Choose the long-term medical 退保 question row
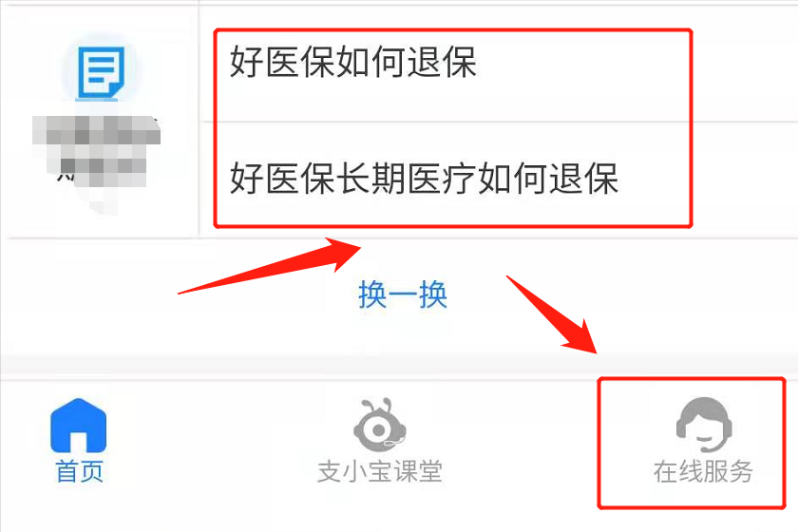This screenshot has width=798, height=532. [499, 180]
